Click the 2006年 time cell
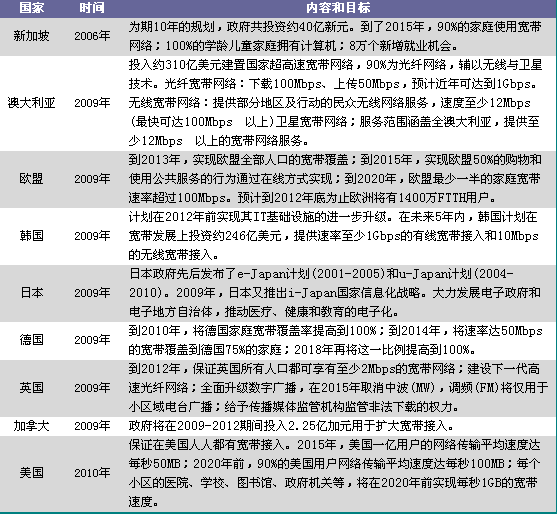 [92, 36]
